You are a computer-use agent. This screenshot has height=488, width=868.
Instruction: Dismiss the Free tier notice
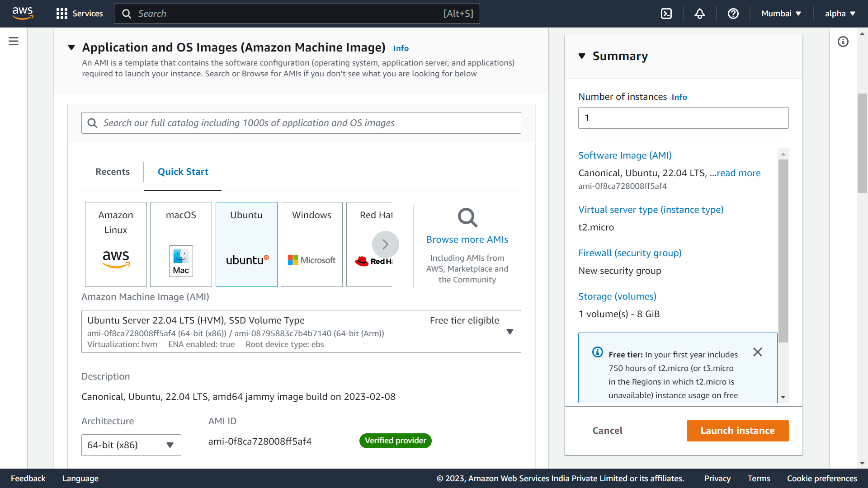click(758, 352)
